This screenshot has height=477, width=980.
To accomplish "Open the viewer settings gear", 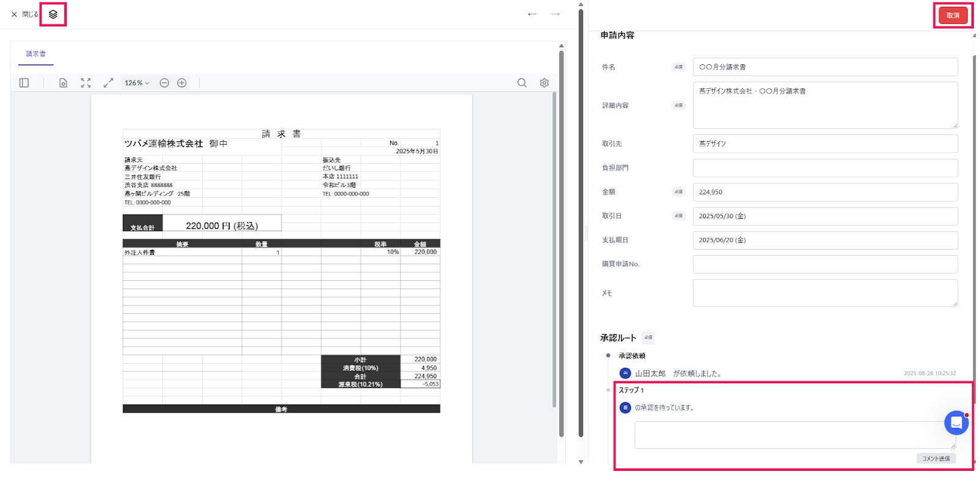I will pos(544,83).
